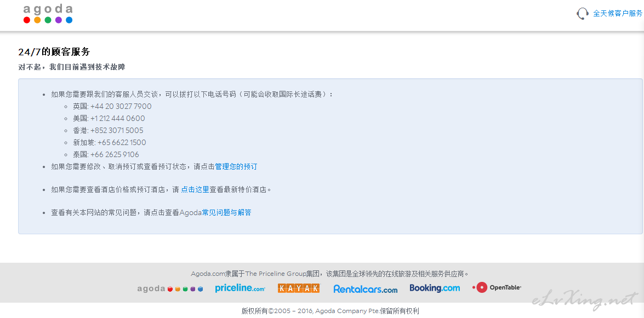Click the KAYAK logo

point(299,288)
